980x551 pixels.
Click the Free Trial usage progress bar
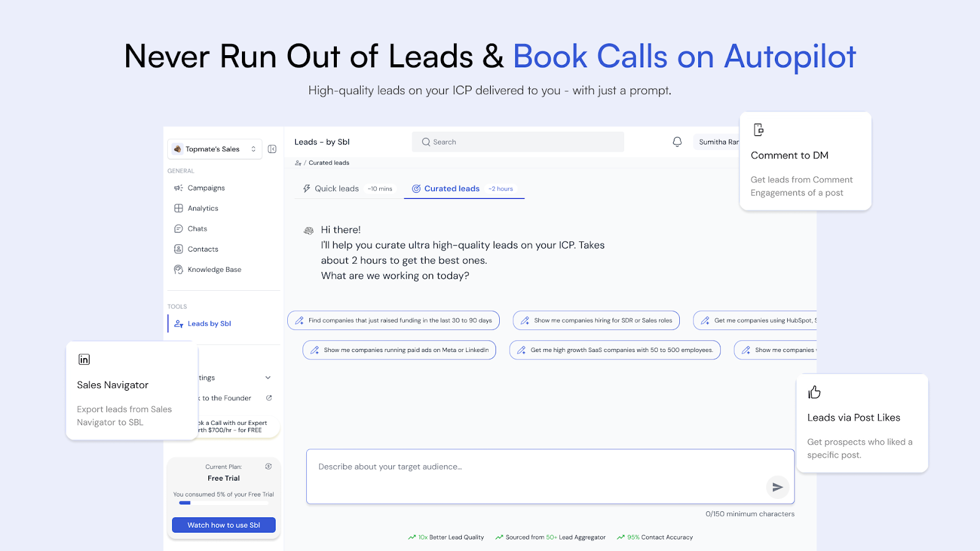coord(224,503)
